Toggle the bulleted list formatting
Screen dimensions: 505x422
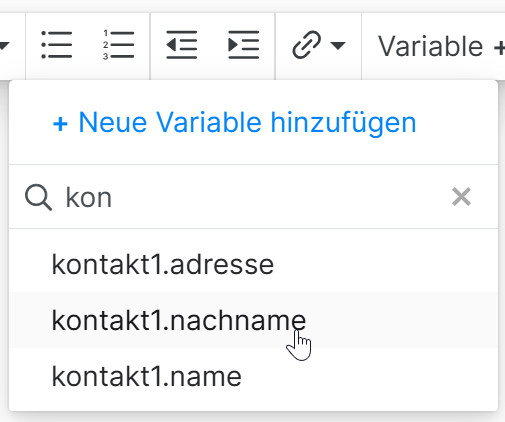click(x=56, y=45)
